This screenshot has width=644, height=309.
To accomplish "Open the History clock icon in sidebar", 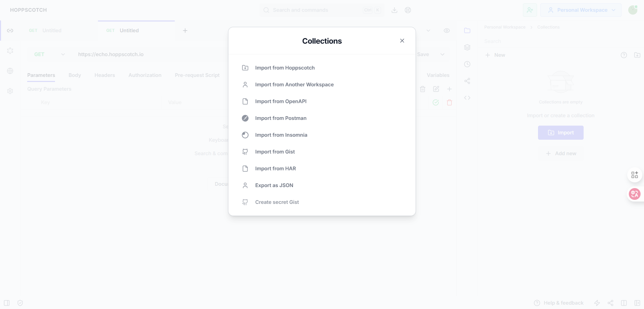I will 467,64.
